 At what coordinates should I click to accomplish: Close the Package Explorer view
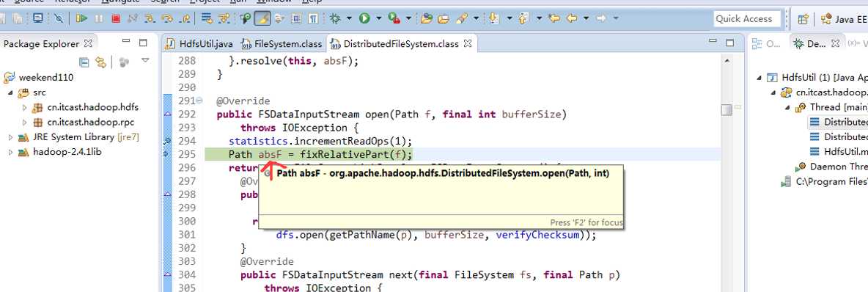pyautogui.click(x=88, y=43)
